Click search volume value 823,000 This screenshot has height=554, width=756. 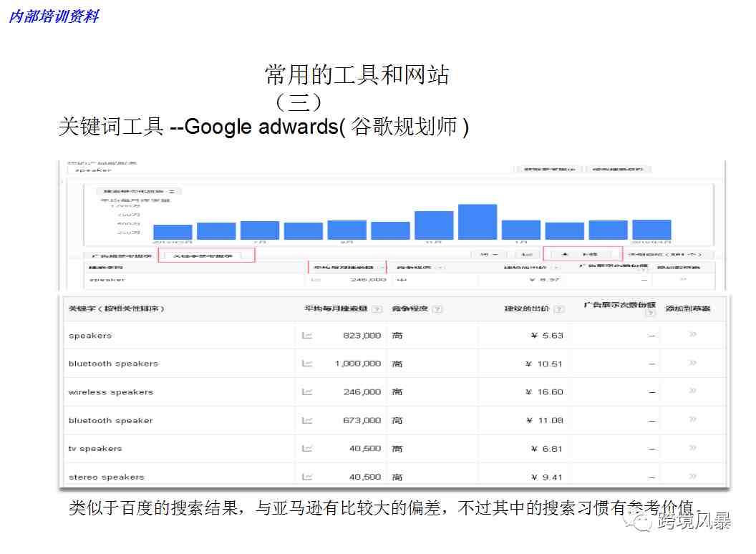(362, 336)
